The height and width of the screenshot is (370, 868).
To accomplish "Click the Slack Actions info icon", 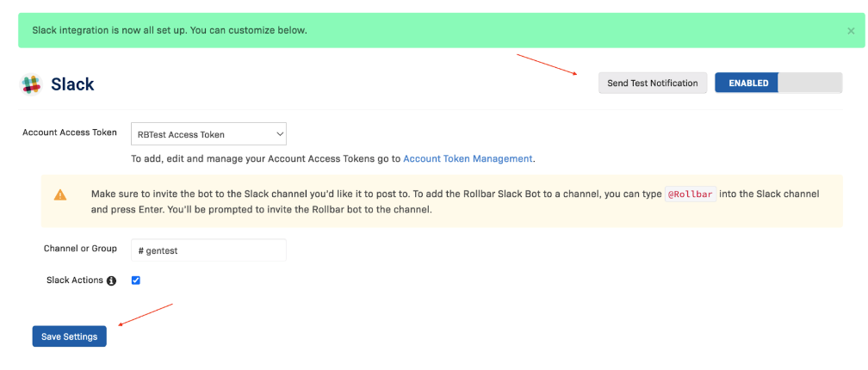I will 111,281.
